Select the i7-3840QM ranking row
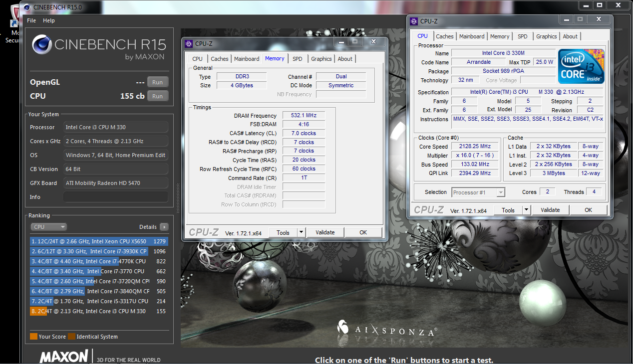The height and width of the screenshot is (364, 633). coord(99,291)
